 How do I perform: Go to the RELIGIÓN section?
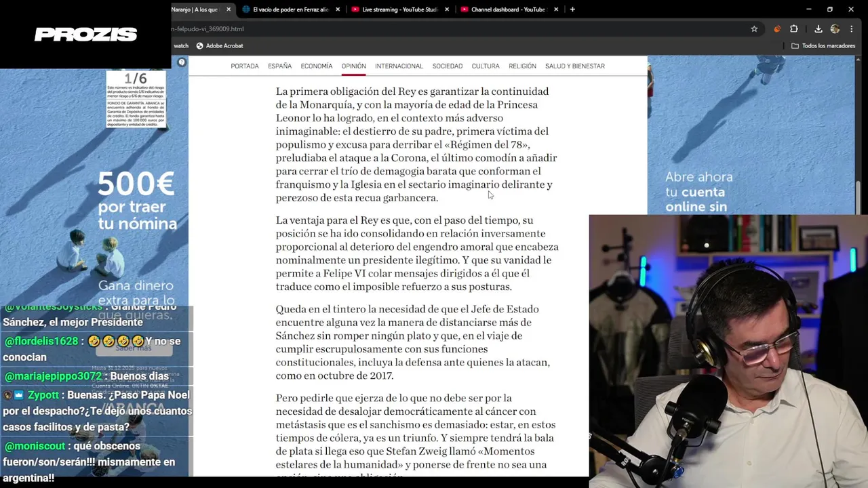point(522,66)
